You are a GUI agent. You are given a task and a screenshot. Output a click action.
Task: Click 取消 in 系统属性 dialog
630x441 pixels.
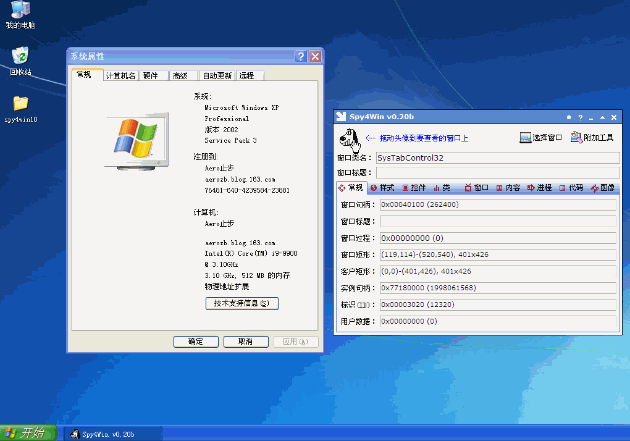(246, 342)
